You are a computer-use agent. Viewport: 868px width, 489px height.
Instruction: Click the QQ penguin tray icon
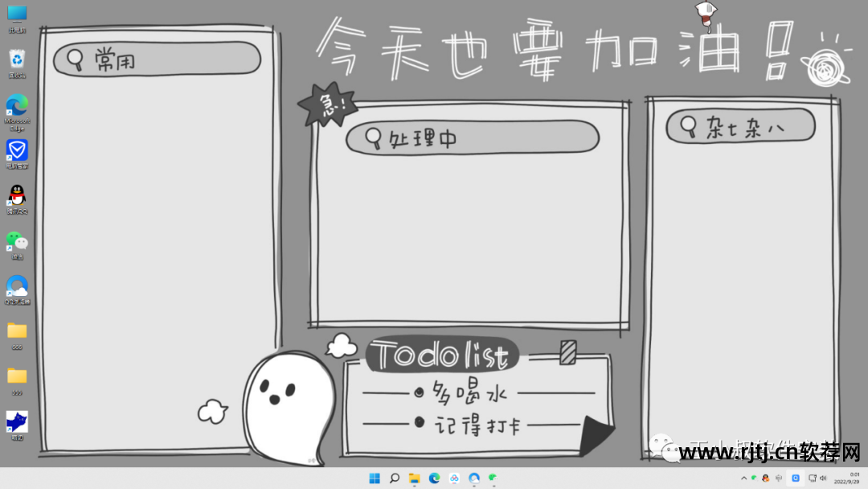click(x=766, y=478)
